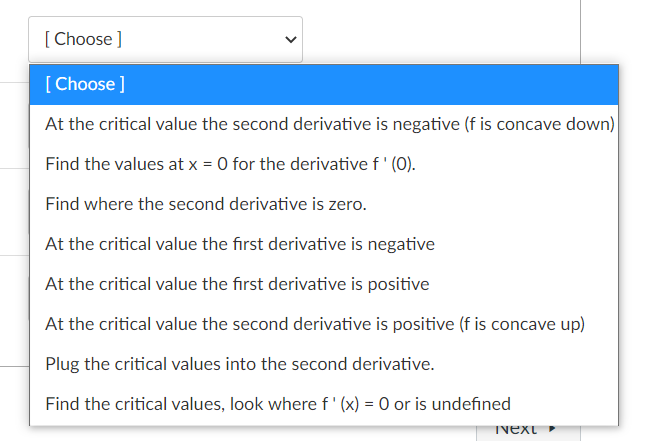This screenshot has width=653, height=441.
Task: Pick 'Find where the second derivative is zero'
Action: (324, 204)
